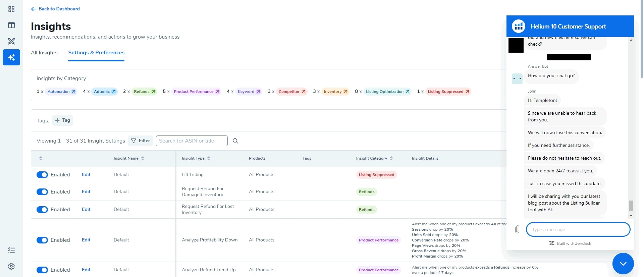Switch off Request Refund For Lost Inventory
The width and height of the screenshot is (644, 277).
point(42,210)
